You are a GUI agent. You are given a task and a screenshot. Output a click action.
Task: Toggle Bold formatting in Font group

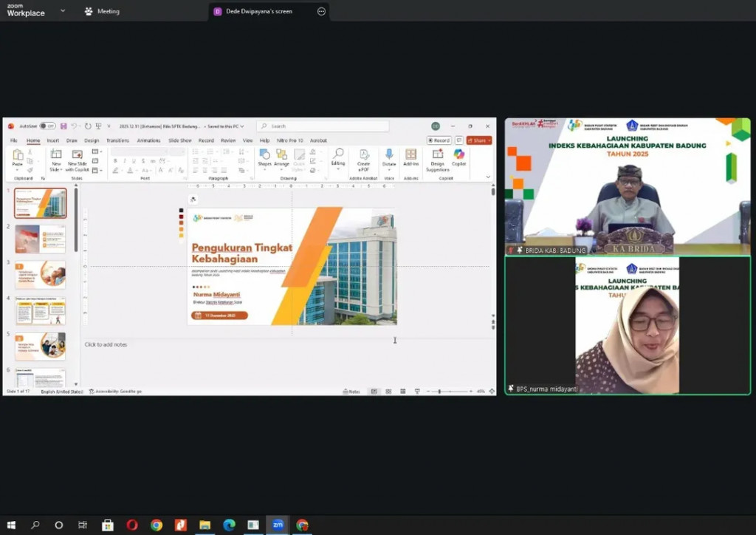pyautogui.click(x=116, y=160)
